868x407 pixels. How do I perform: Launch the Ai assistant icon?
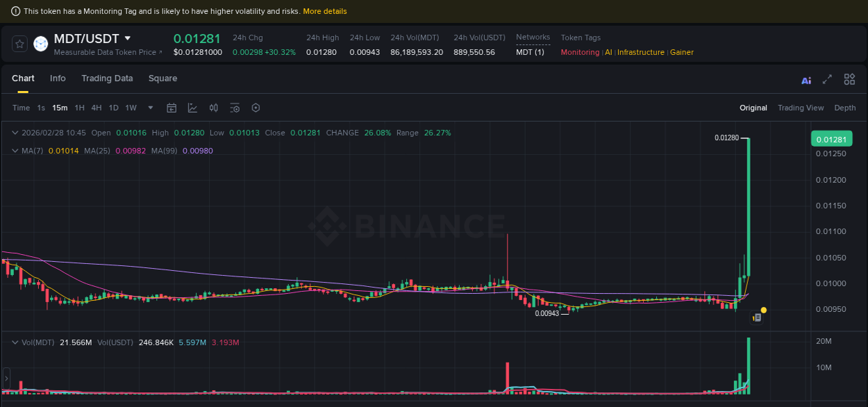click(x=806, y=80)
